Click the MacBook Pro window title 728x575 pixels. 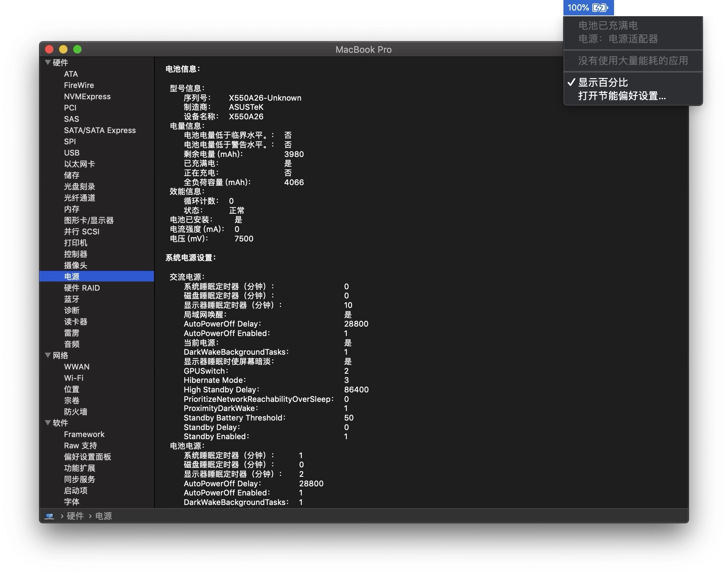click(x=363, y=50)
